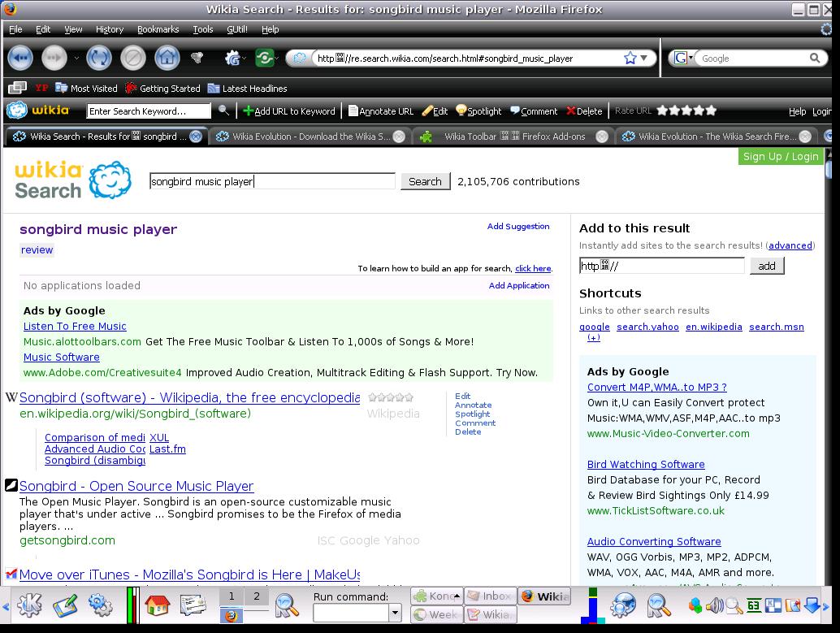Expand the (+) more shortcuts link
The width and height of the screenshot is (840, 633).
click(x=594, y=337)
